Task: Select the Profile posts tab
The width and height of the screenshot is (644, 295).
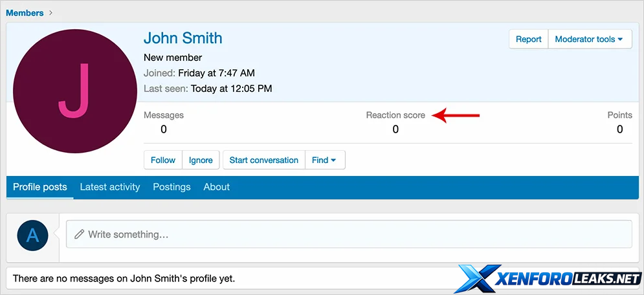Action: (x=40, y=187)
